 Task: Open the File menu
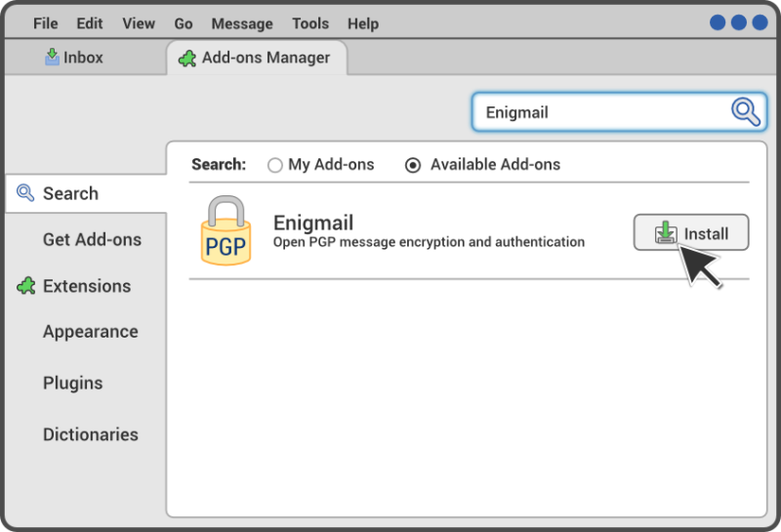pyautogui.click(x=45, y=23)
